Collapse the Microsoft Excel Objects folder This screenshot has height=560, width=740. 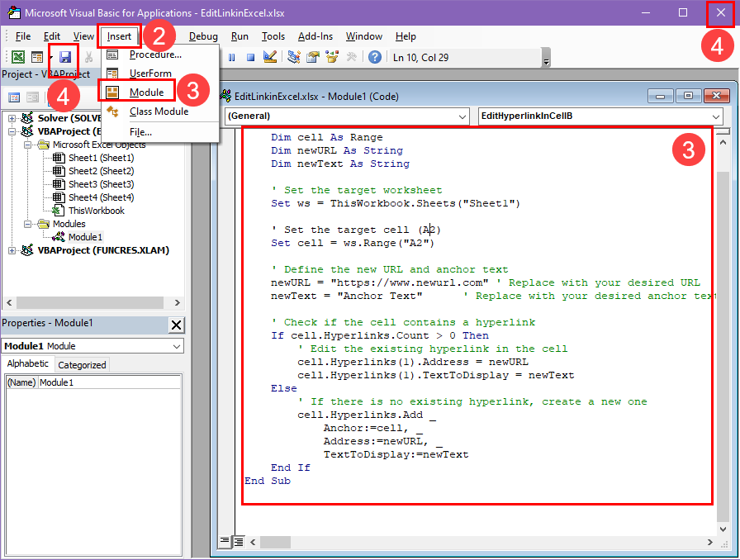(28, 145)
